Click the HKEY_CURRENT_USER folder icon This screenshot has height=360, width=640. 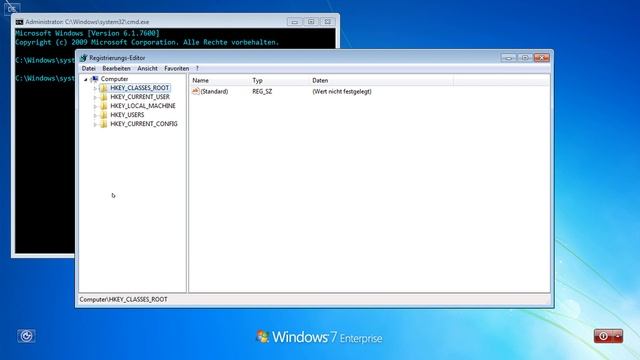pyautogui.click(x=104, y=97)
